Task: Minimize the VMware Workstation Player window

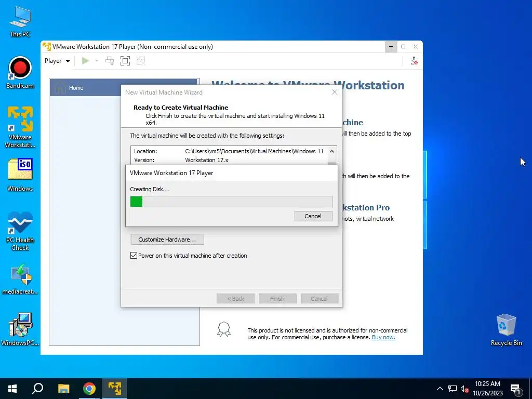Action: [391, 46]
